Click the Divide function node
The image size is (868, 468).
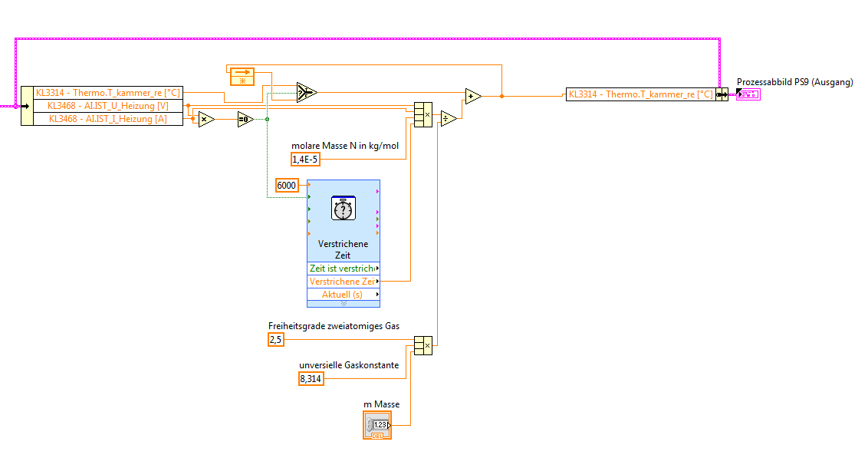tap(449, 118)
